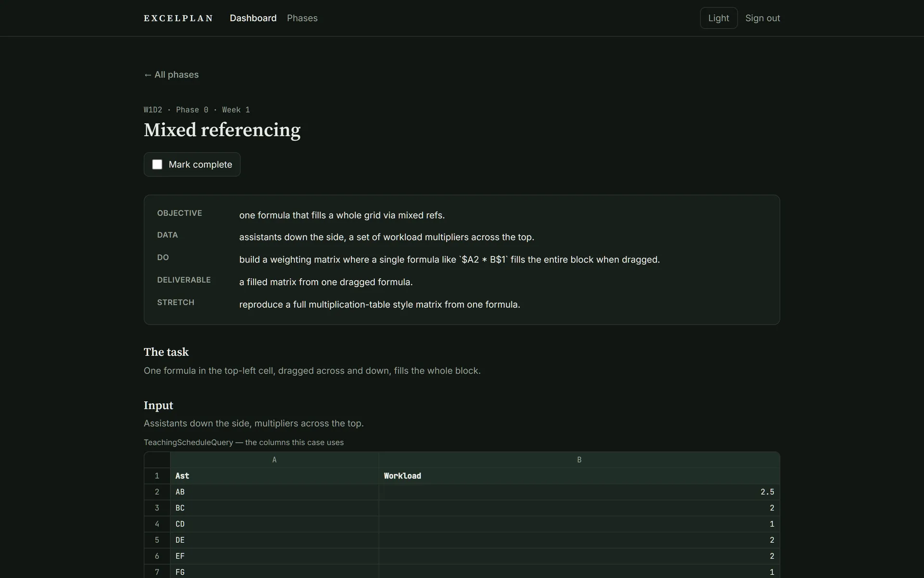Select cell containing CD
Screen dimensions: 924x578
(274, 524)
